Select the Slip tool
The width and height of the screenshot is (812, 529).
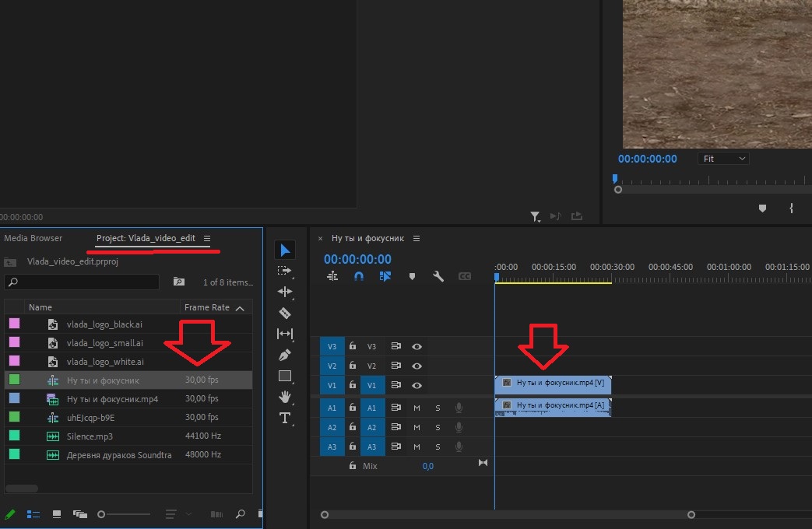pos(285,334)
